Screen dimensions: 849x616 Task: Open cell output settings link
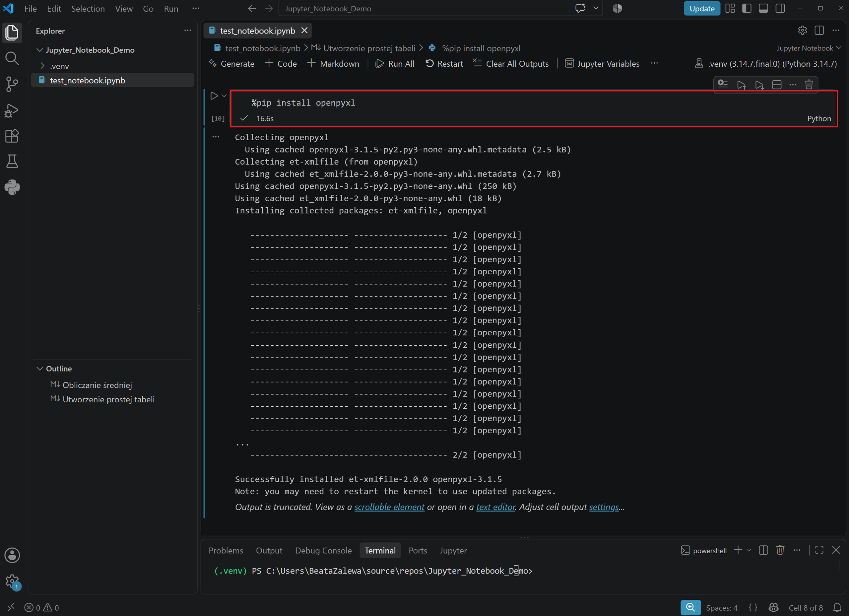[x=604, y=507]
